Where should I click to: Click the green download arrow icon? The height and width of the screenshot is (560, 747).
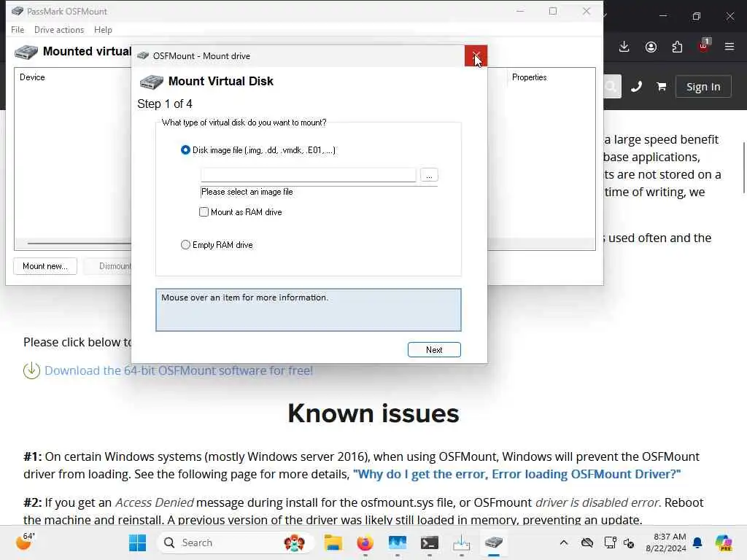tap(31, 370)
